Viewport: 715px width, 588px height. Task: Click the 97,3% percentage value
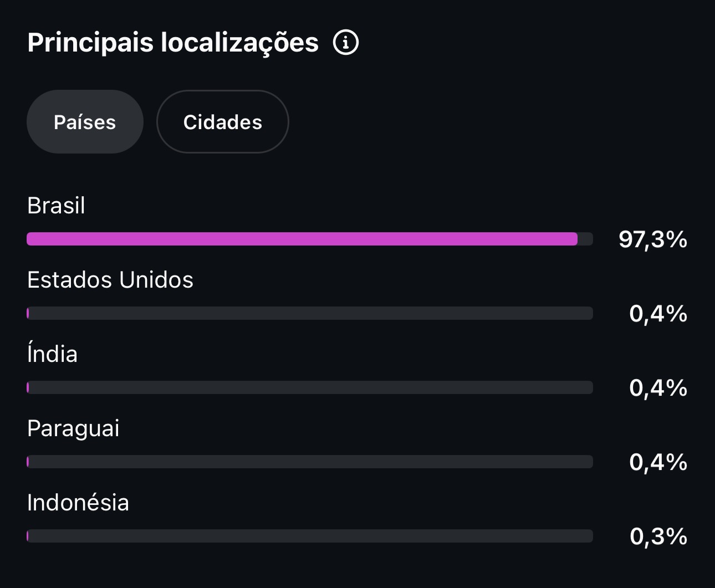tap(653, 239)
